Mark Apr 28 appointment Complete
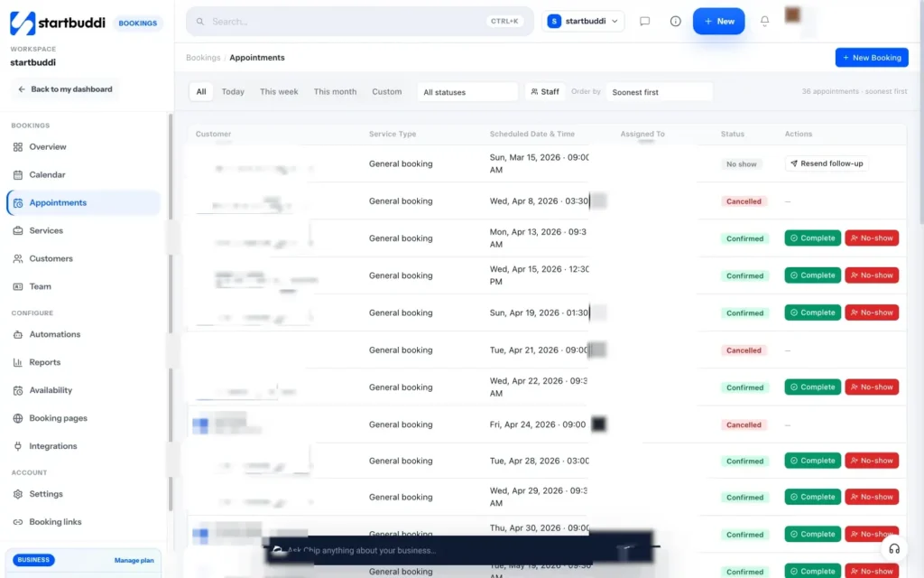Image resolution: width=924 pixels, height=578 pixels. pos(812,461)
